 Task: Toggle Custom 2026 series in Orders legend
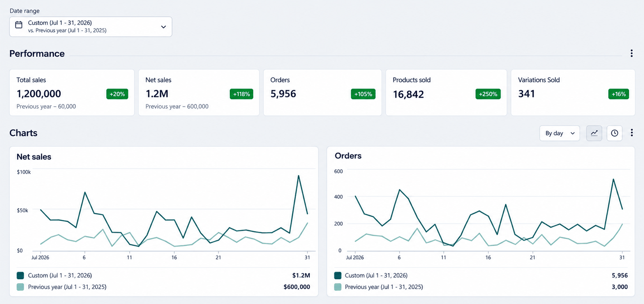(x=371, y=275)
